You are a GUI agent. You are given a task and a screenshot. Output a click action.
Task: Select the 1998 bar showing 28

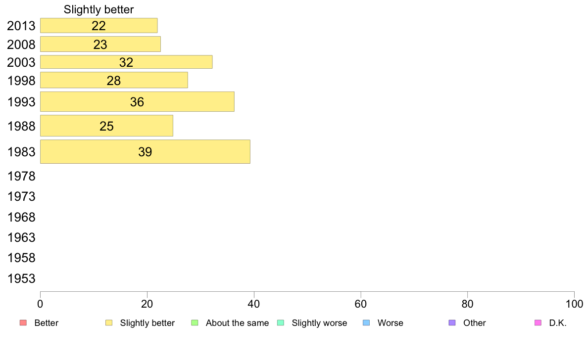point(114,80)
